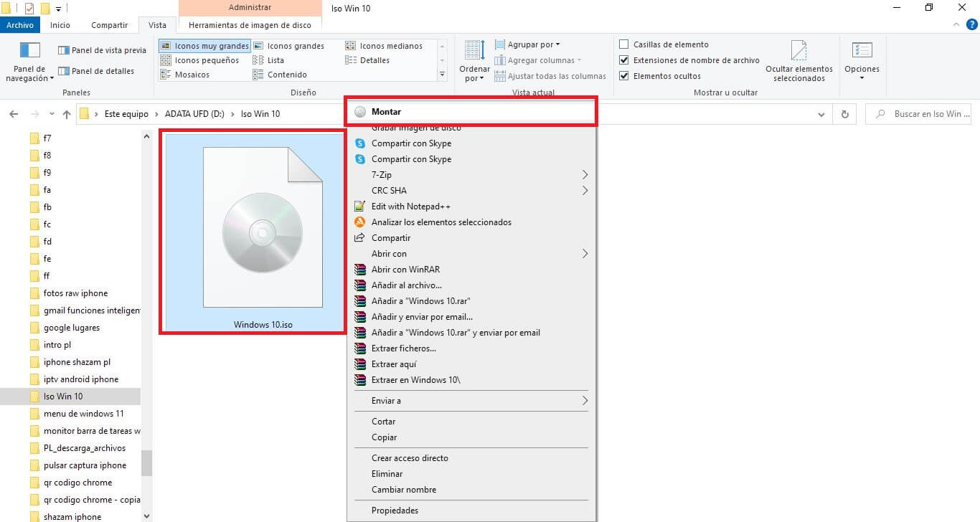Choose Eliminar from the context menu

pyautogui.click(x=471, y=474)
